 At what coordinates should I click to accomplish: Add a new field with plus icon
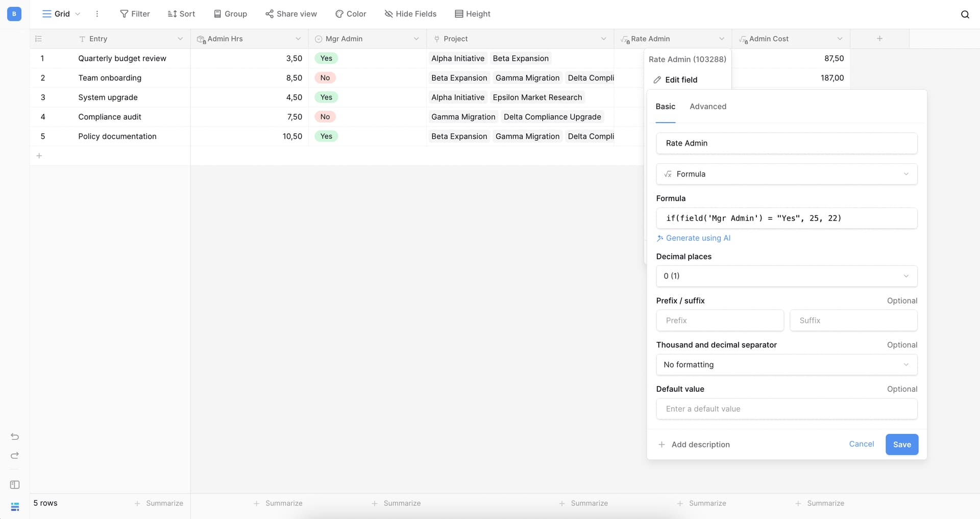pos(879,39)
